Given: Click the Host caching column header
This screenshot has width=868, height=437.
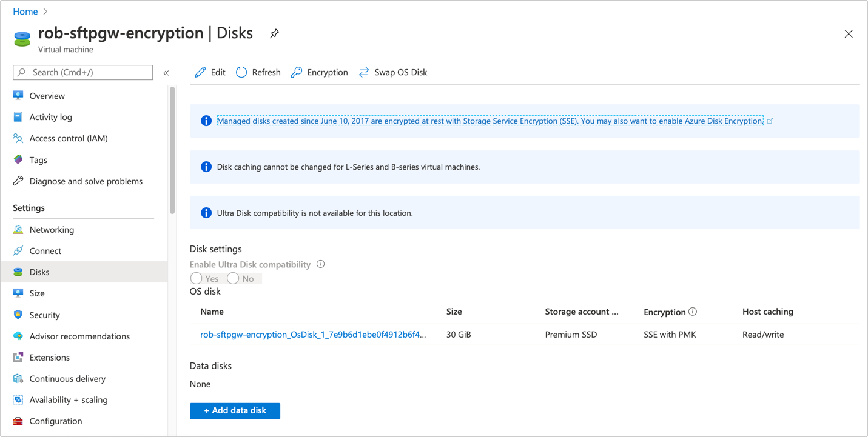Looking at the screenshot, I should 768,312.
